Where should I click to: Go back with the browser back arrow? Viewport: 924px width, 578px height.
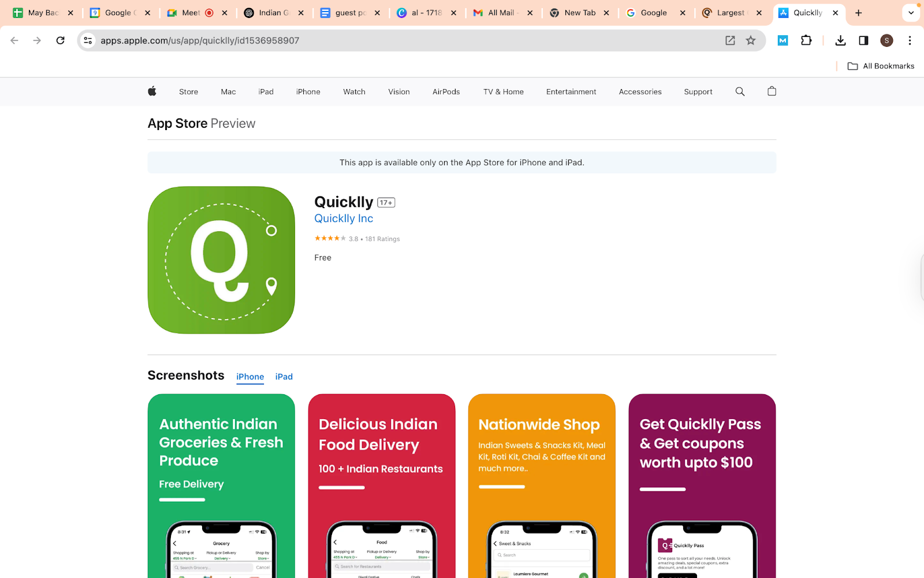(14, 40)
